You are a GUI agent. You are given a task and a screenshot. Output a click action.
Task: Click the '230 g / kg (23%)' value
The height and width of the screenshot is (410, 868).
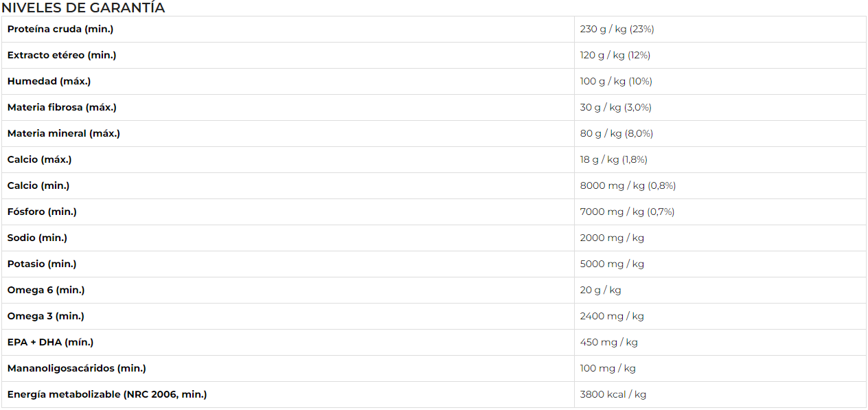[617, 29]
